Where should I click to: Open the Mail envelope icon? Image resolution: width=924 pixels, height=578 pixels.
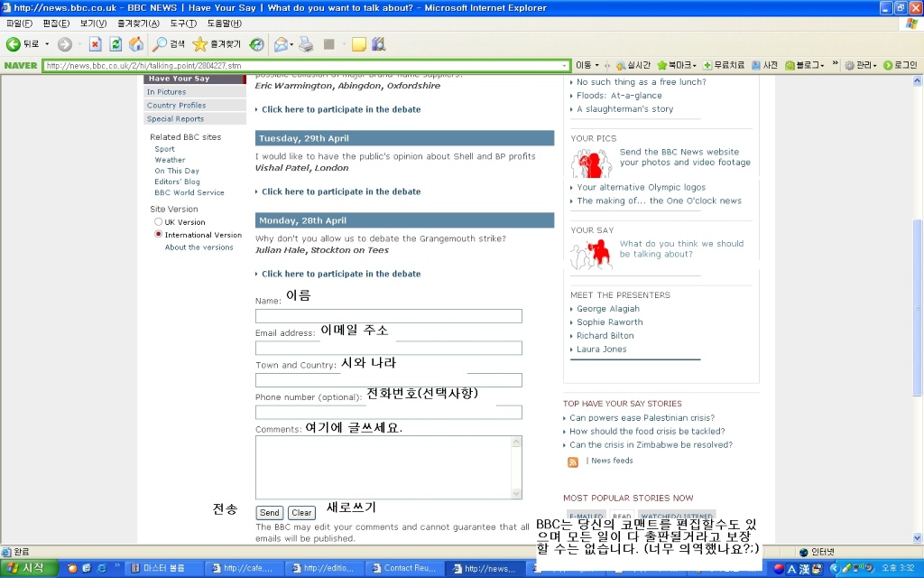point(281,44)
